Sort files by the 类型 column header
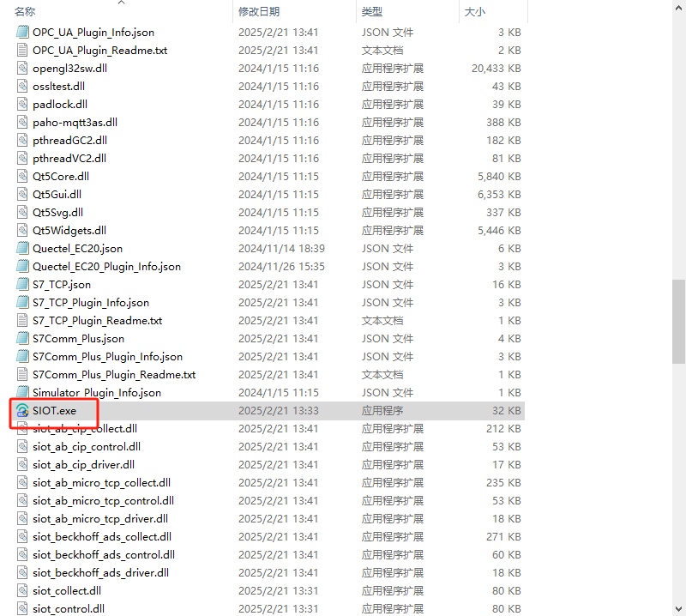The width and height of the screenshot is (686, 616). coord(372,12)
